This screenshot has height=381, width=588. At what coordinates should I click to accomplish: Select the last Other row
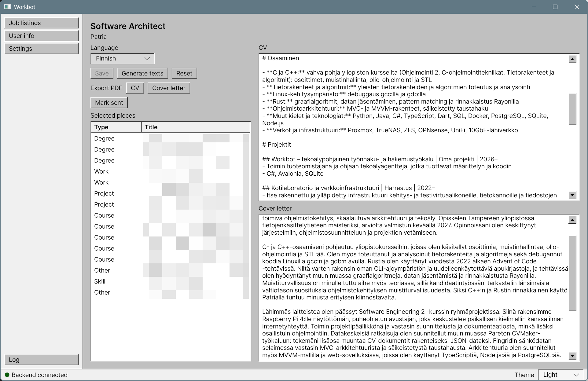point(171,292)
